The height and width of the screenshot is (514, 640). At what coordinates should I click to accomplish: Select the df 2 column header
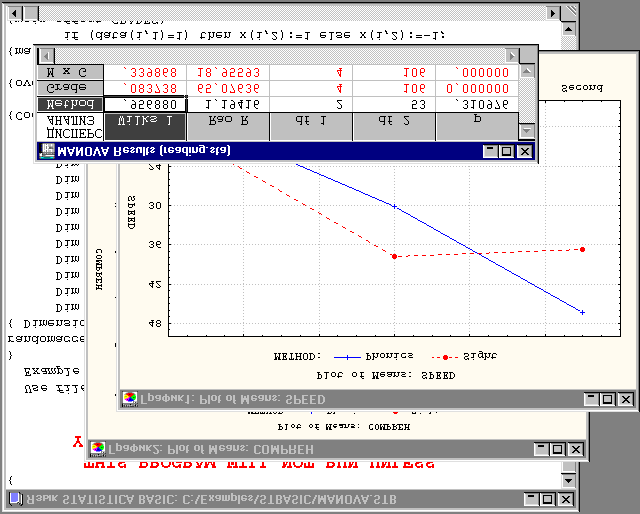coord(394,126)
